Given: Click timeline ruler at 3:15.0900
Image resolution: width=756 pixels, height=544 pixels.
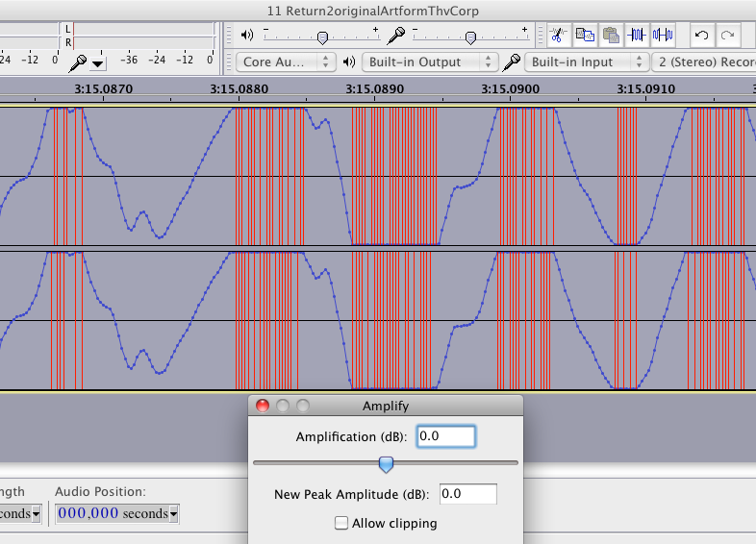Looking at the screenshot, I should pyautogui.click(x=510, y=89).
